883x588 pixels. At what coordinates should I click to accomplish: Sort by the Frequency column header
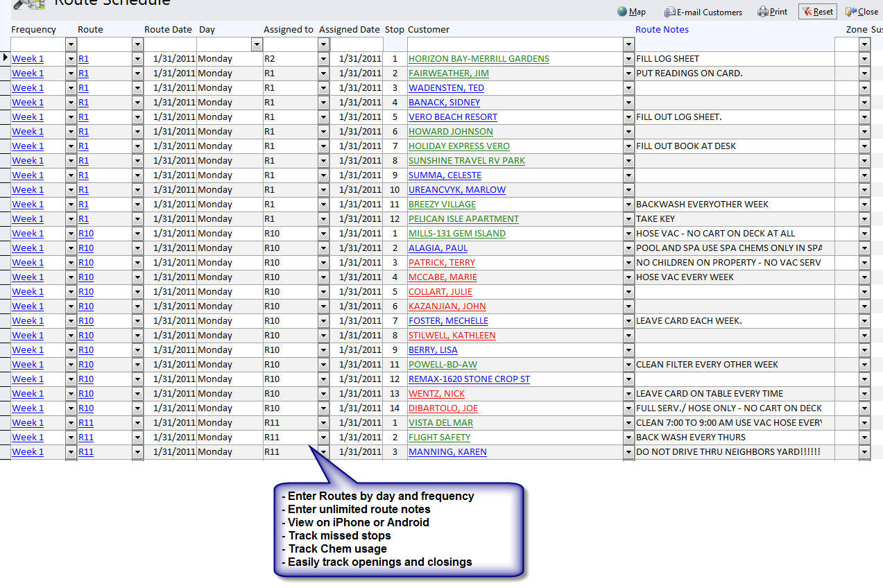[x=33, y=30]
